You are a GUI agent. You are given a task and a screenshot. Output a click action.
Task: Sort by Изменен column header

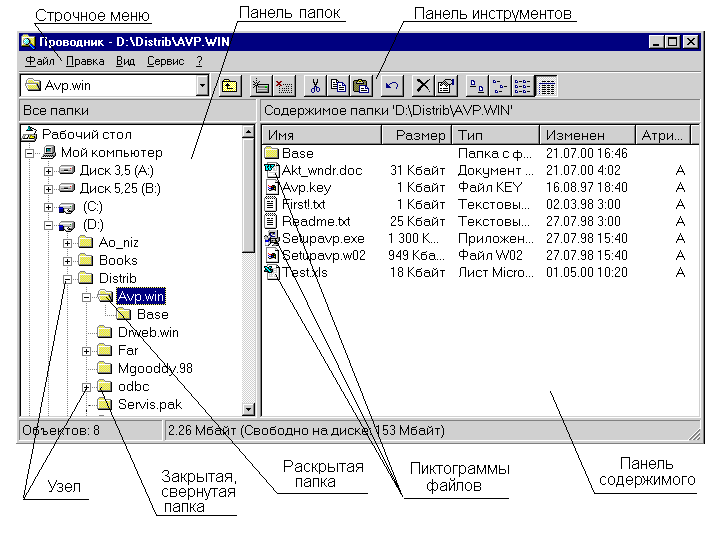click(x=588, y=135)
